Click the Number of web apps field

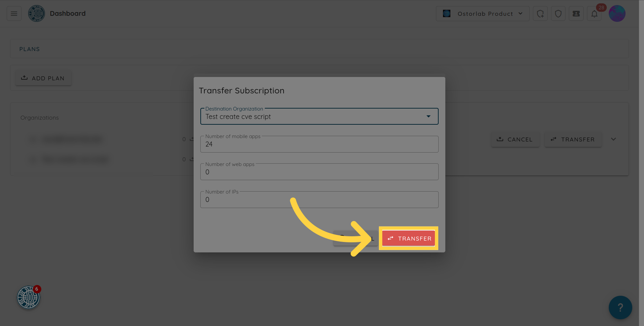[x=319, y=172]
